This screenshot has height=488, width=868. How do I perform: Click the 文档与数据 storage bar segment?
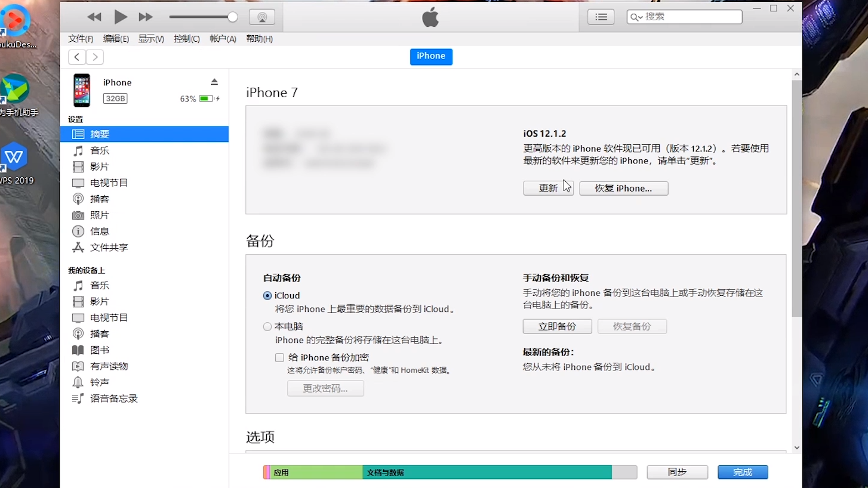click(x=487, y=472)
